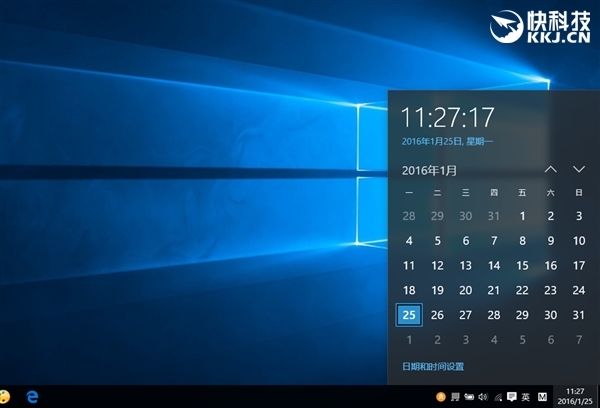The width and height of the screenshot is (600, 408).
Task: Select date 31 in last January row
Action: point(578,315)
